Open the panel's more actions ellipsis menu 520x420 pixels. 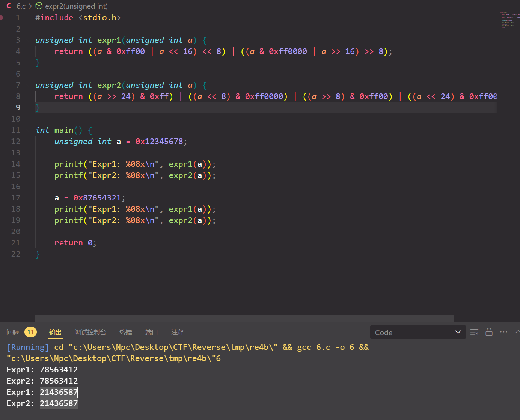tap(503, 332)
